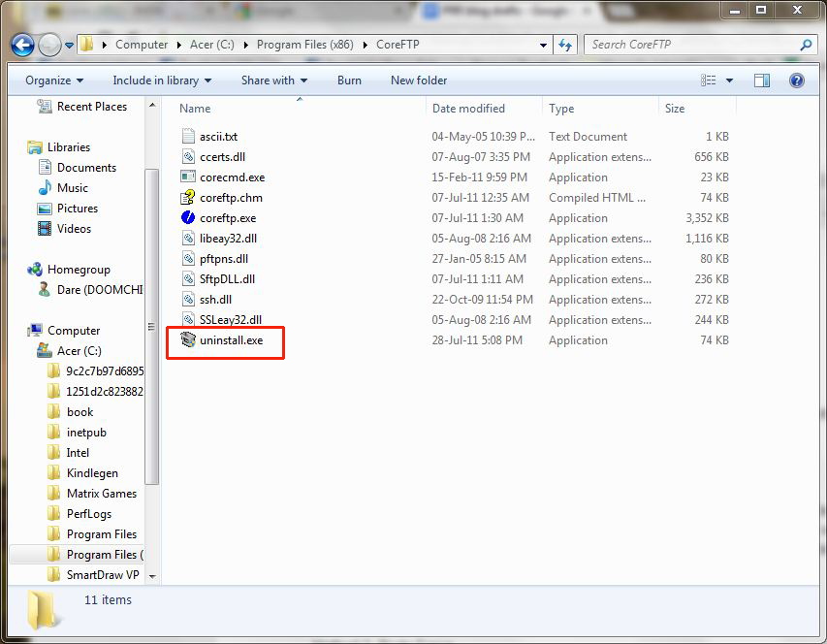Open the SmartDraw VP folder in tree
This screenshot has width=827, height=644.
pos(103,575)
